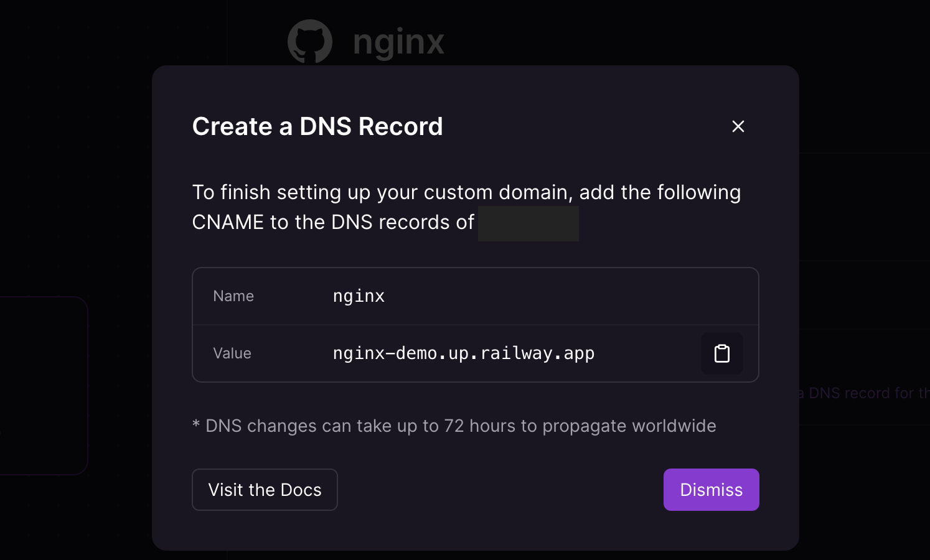The width and height of the screenshot is (930, 560).
Task: Click the instruction text about adding a CNAME
Action: point(466,207)
